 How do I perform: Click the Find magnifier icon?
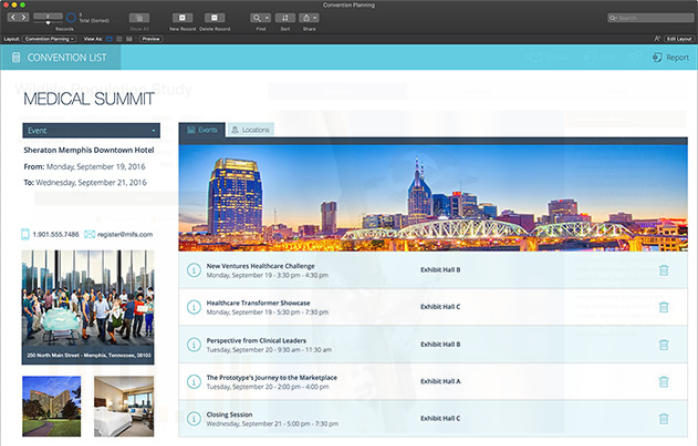[x=256, y=18]
